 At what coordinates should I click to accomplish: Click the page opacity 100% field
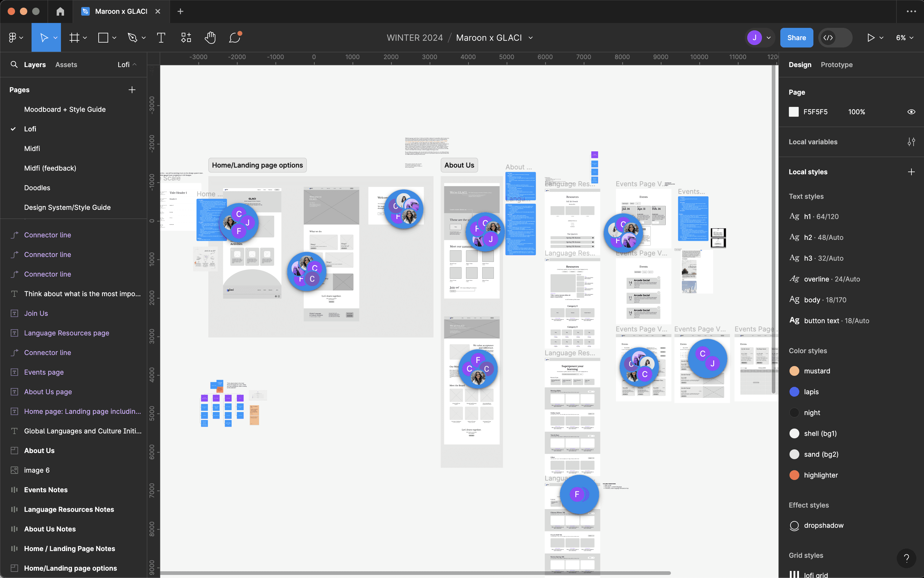coord(856,112)
